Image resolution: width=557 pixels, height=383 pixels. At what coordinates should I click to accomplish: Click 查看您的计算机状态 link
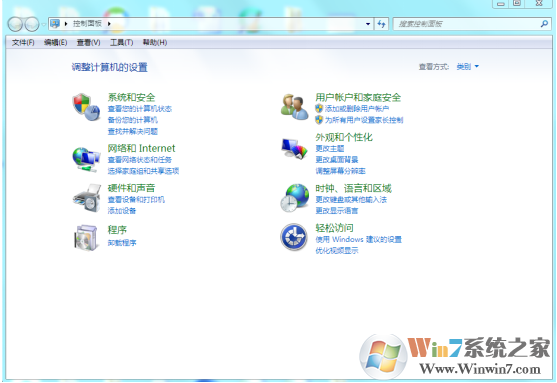[x=140, y=109]
